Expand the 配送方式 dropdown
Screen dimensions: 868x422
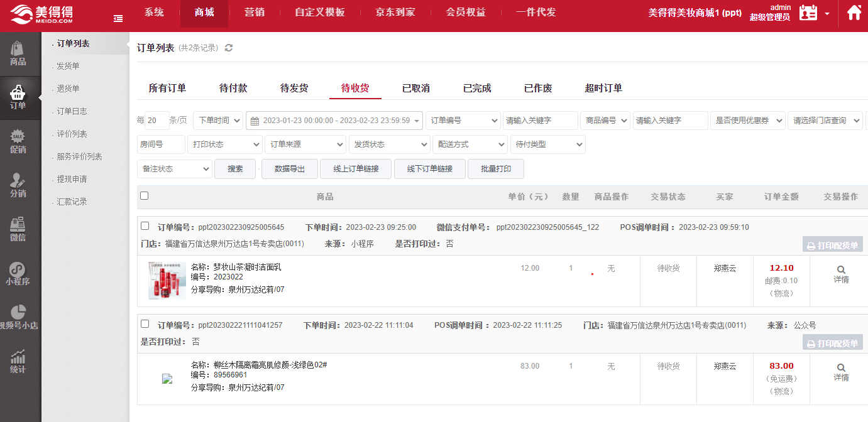click(x=470, y=144)
